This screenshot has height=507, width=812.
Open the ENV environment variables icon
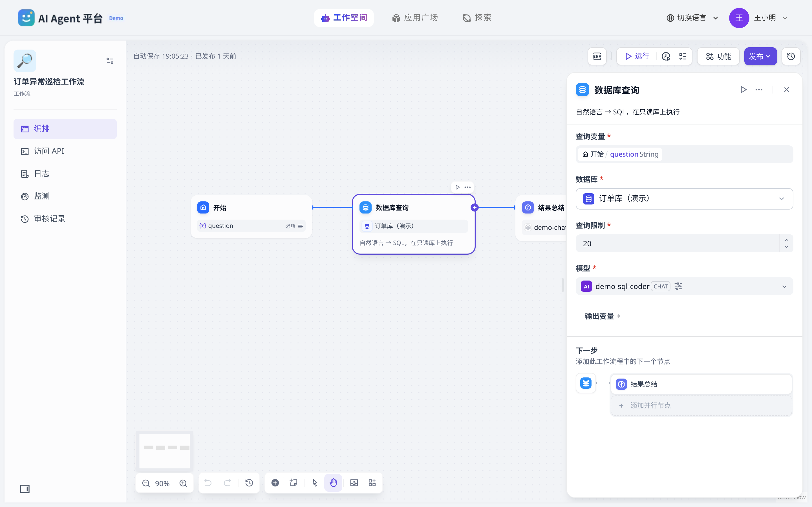click(597, 56)
